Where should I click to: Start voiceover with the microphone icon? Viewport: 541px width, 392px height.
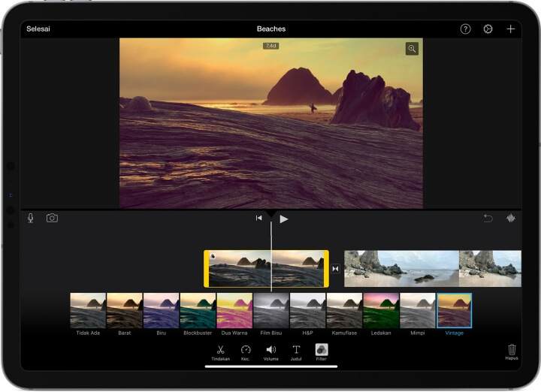click(x=31, y=218)
